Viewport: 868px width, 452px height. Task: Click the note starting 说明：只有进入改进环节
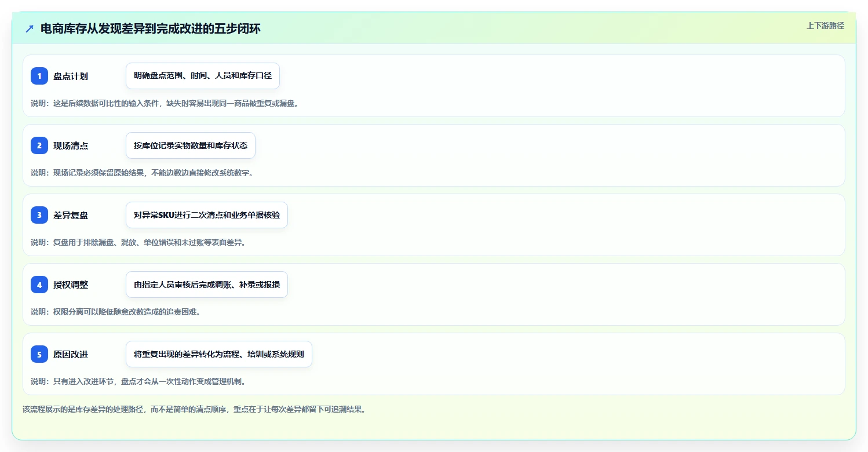click(138, 381)
